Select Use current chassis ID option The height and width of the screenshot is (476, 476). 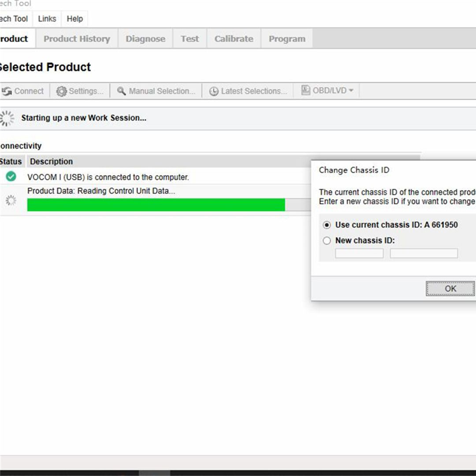[x=327, y=225]
